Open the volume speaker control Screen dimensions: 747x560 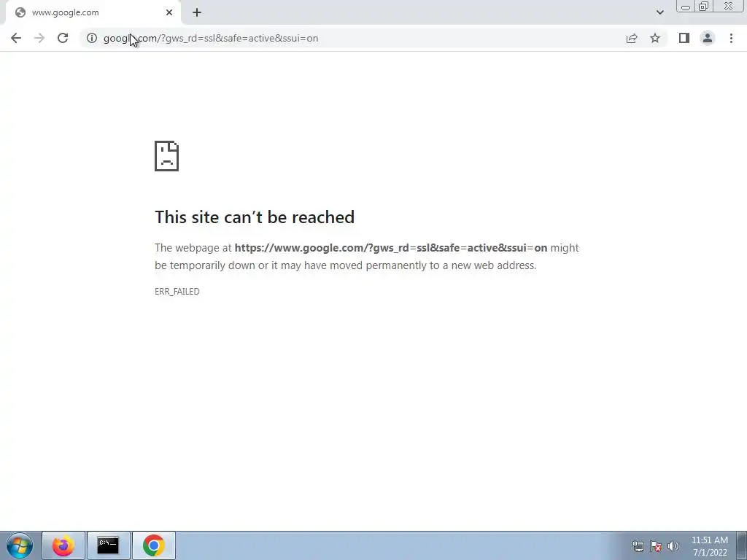pos(673,546)
